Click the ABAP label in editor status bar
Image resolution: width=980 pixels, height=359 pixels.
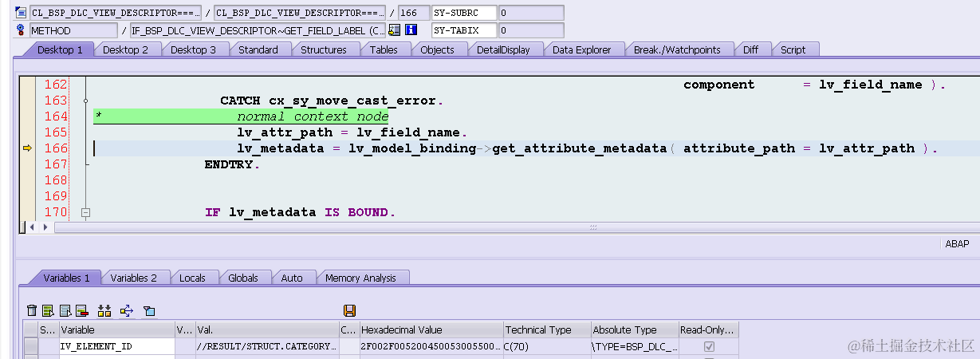pos(957,245)
